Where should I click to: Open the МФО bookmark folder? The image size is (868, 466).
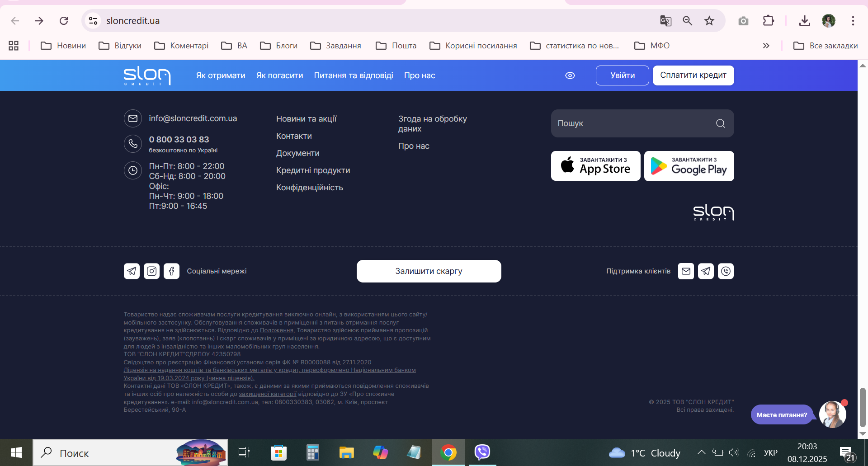click(x=652, y=46)
